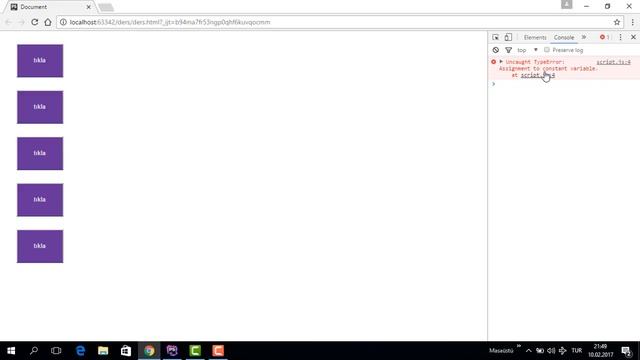Clear the console with the clear icon

tap(496, 50)
